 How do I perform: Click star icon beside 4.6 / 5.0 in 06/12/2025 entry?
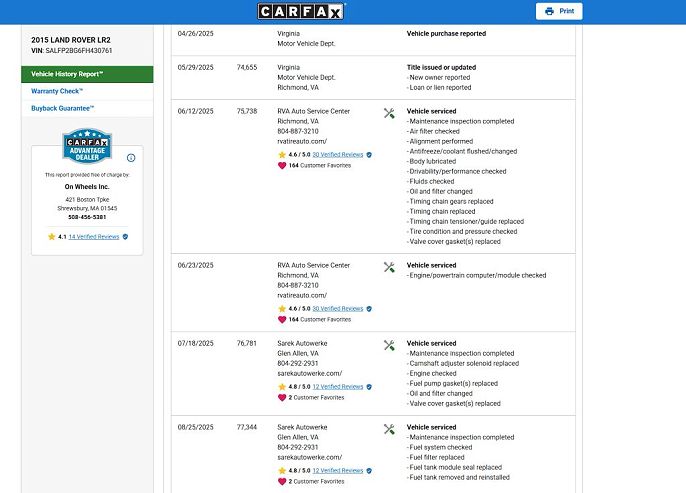(x=282, y=155)
